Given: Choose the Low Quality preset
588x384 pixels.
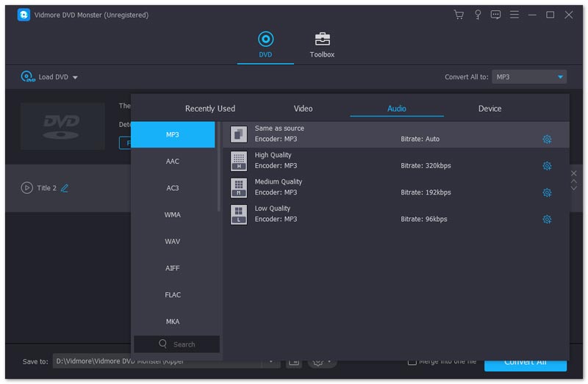Looking at the screenshot, I should point(396,214).
